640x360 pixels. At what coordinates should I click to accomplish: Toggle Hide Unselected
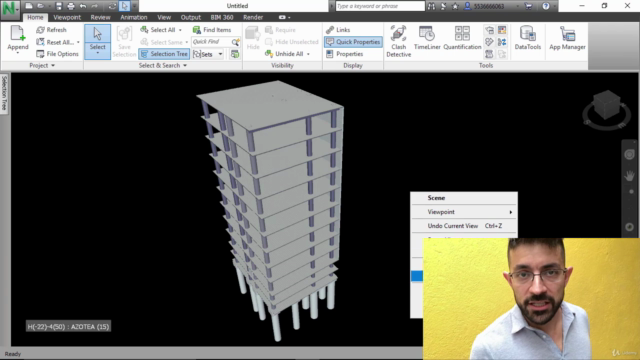[x=292, y=42]
